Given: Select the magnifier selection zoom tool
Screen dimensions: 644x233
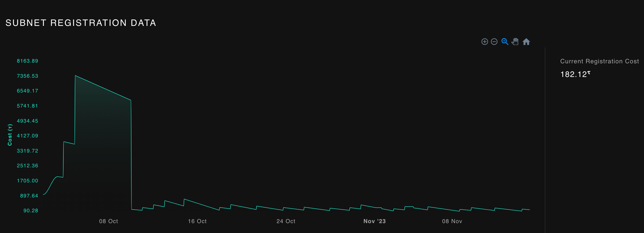Looking at the screenshot, I should click(x=505, y=42).
